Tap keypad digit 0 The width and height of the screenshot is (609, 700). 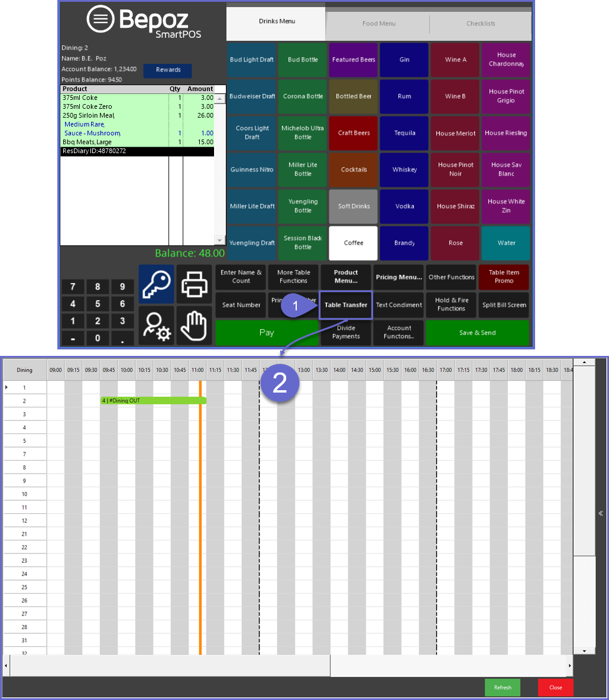coord(98,338)
